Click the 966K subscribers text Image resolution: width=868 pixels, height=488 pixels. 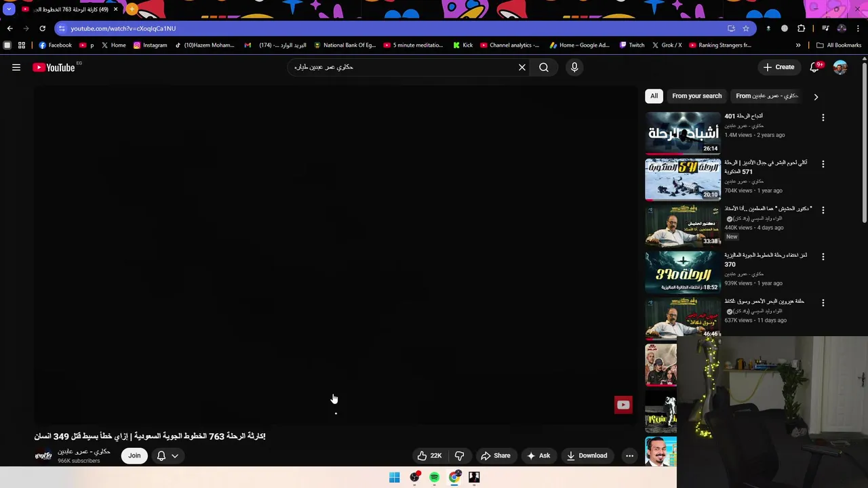tap(79, 461)
